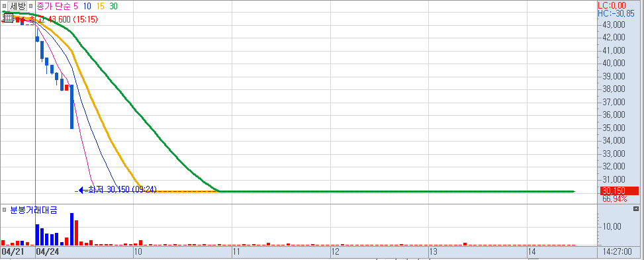The height and width of the screenshot is (260, 644).
Task: Close the volume pane with X icon
Action: [x=637, y=209]
